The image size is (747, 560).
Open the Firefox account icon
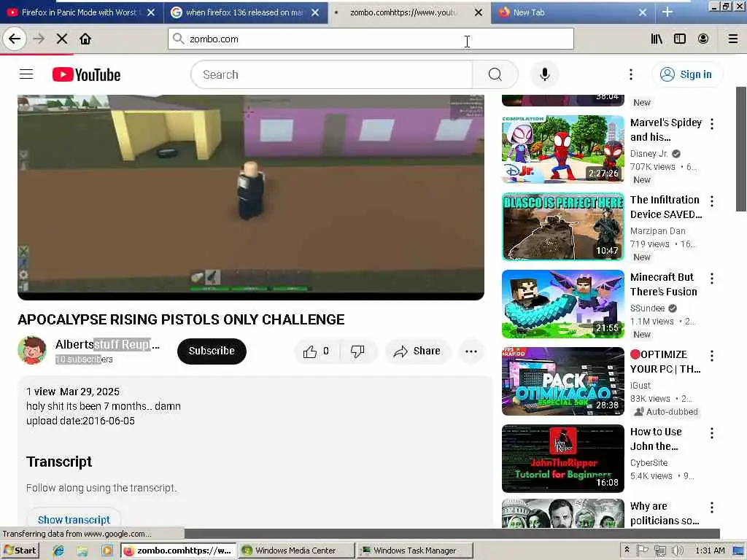703,39
